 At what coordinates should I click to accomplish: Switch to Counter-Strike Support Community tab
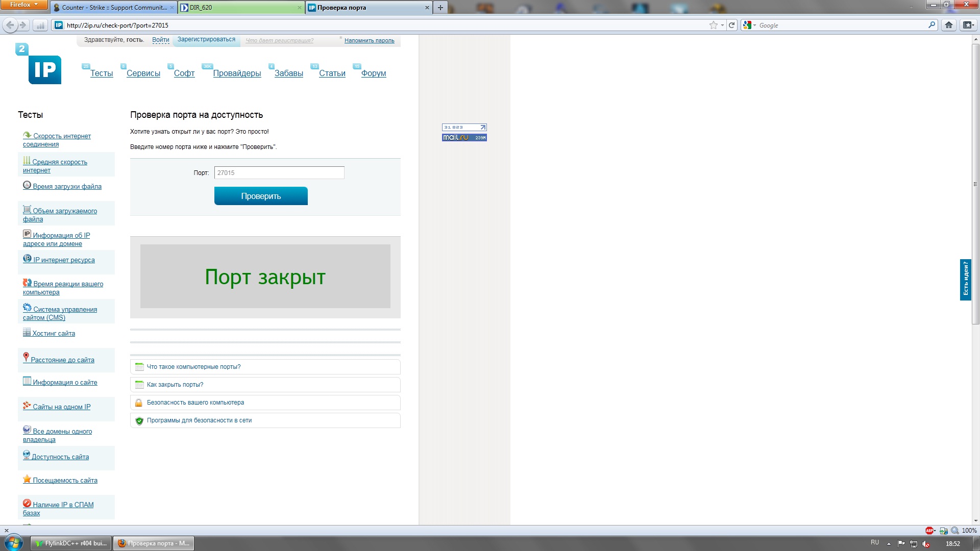tap(114, 8)
